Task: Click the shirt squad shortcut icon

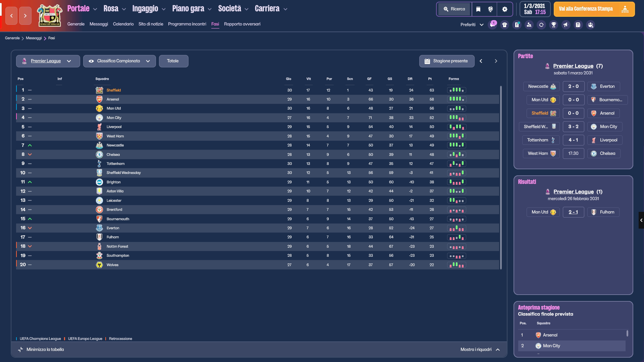Action: point(504,25)
